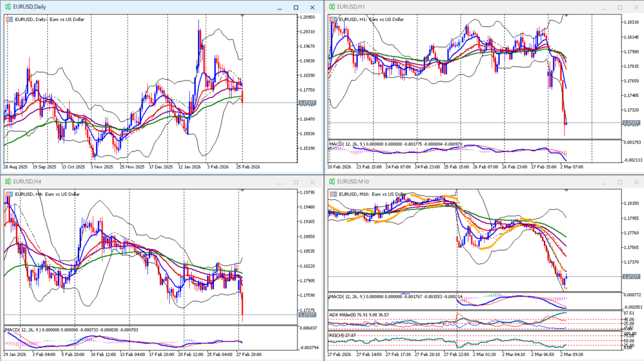Close the EURUSD,Daily chart window
The height and width of the screenshot is (361, 644).
313,7
